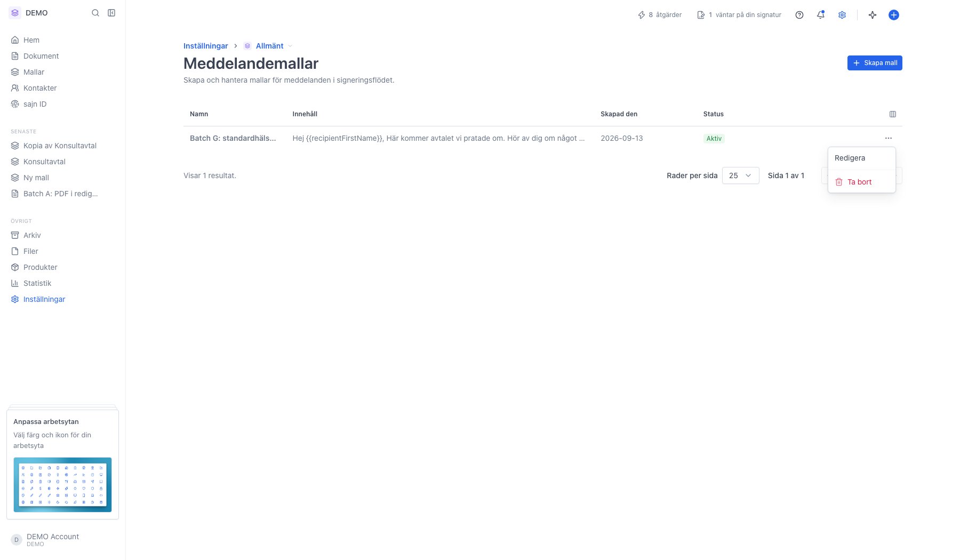Open notifications bell icon
The image size is (960, 560).
pos(821,15)
